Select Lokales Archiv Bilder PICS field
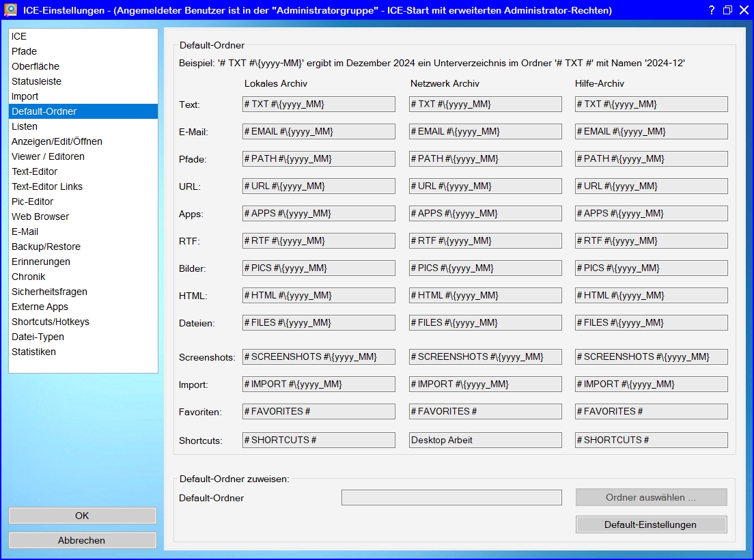The height and width of the screenshot is (560, 754). pos(319,268)
